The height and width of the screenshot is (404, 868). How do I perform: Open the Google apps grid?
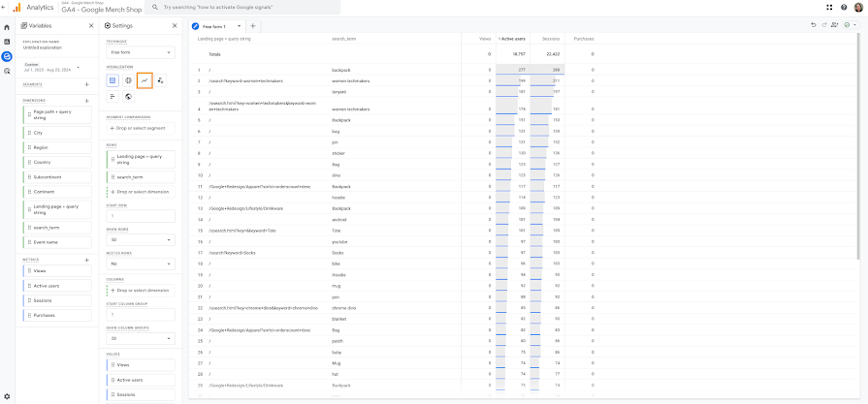click(x=829, y=7)
